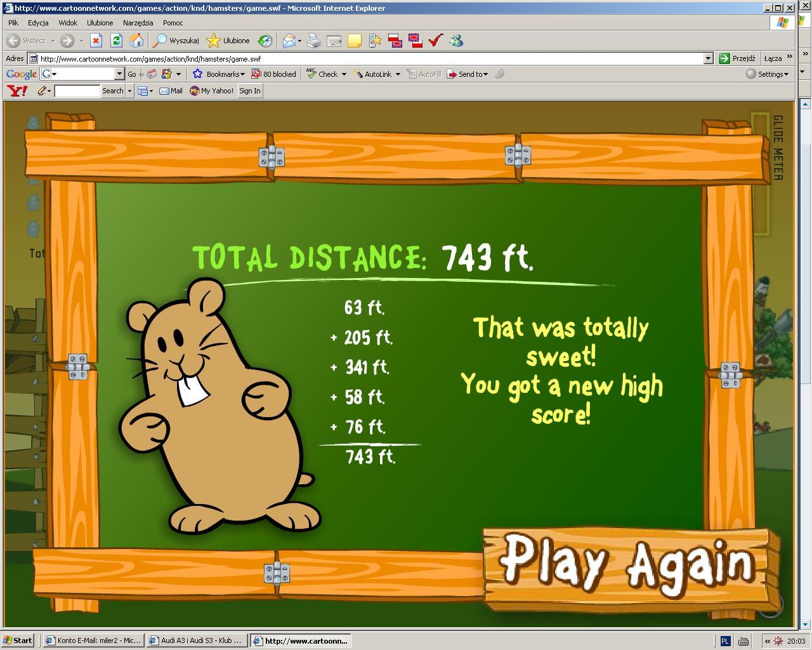Expand the Yahoo Search button dropdown arrow
Image resolution: width=812 pixels, height=650 pixels.
129,91
